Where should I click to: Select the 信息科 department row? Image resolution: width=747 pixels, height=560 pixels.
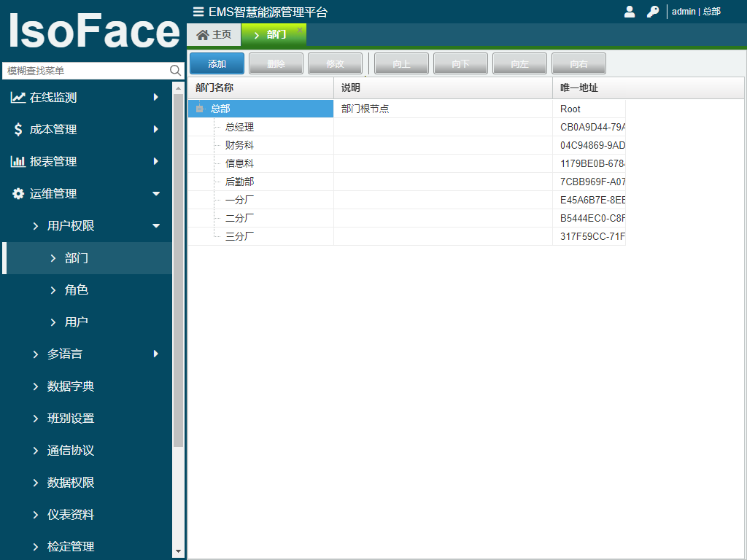(406, 163)
